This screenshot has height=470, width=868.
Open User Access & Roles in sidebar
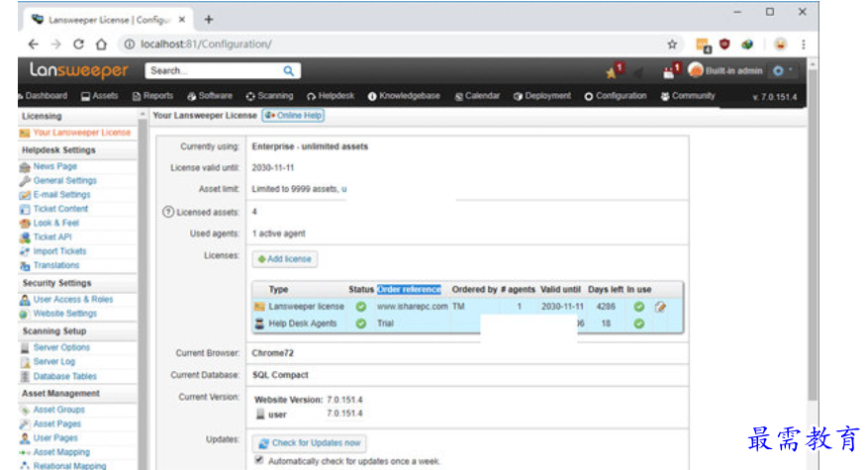coord(72,300)
